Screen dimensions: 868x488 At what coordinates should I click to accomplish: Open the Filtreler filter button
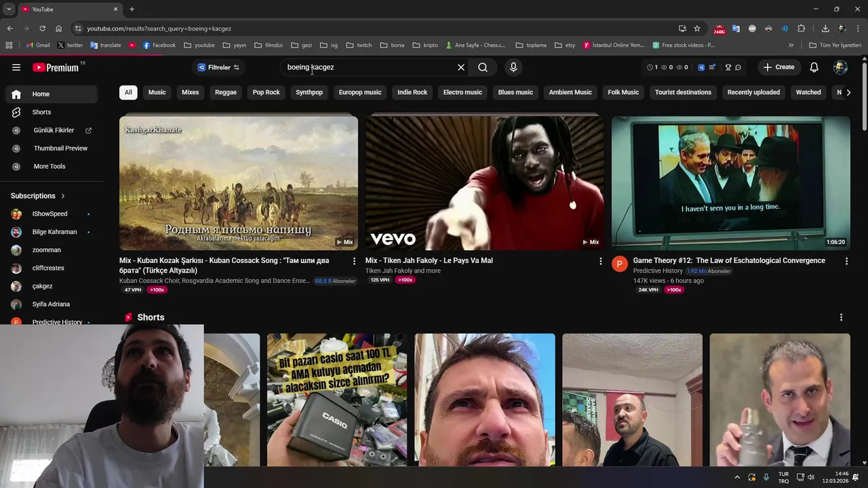(218, 67)
